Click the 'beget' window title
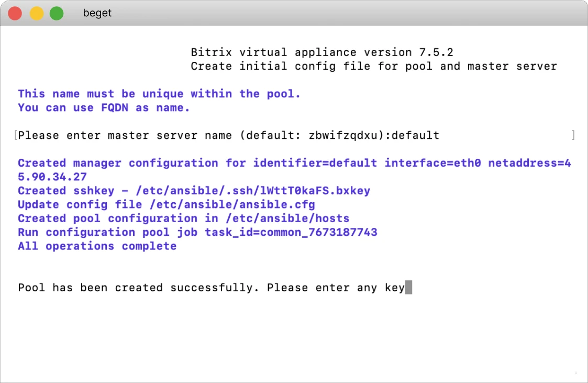The width and height of the screenshot is (588, 383). pos(97,14)
